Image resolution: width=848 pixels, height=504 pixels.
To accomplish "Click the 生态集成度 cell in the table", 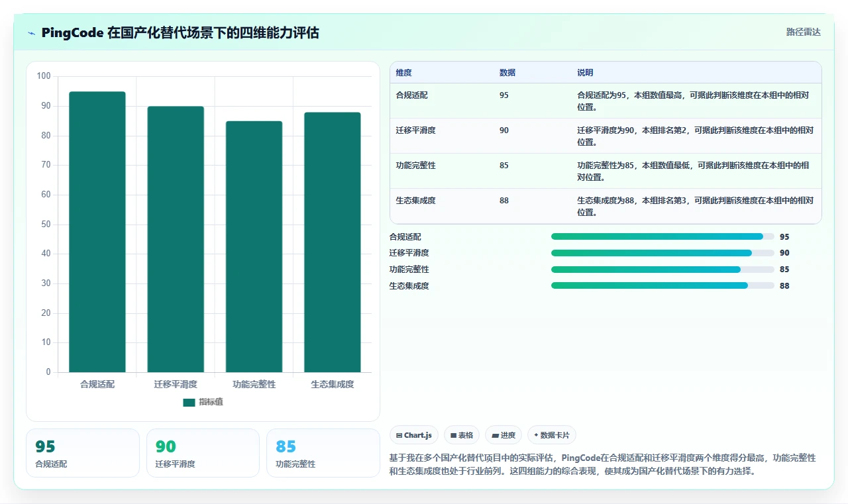I will click(x=415, y=201).
